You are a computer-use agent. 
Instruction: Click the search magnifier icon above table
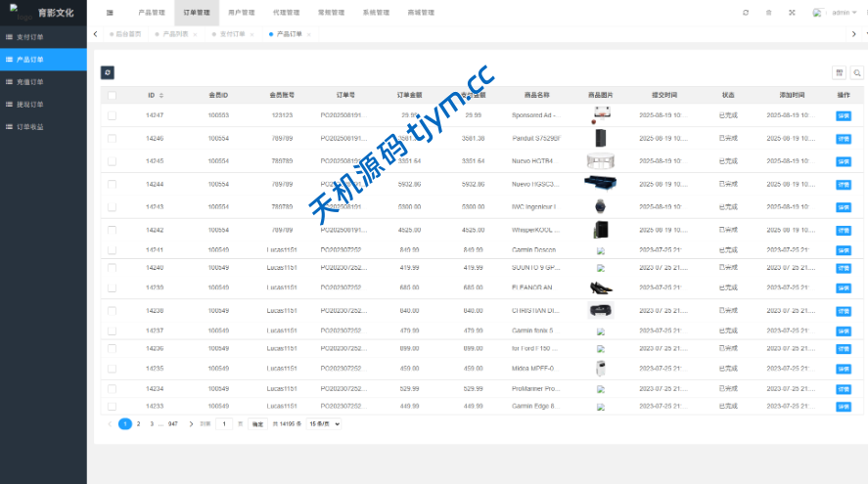(x=856, y=72)
